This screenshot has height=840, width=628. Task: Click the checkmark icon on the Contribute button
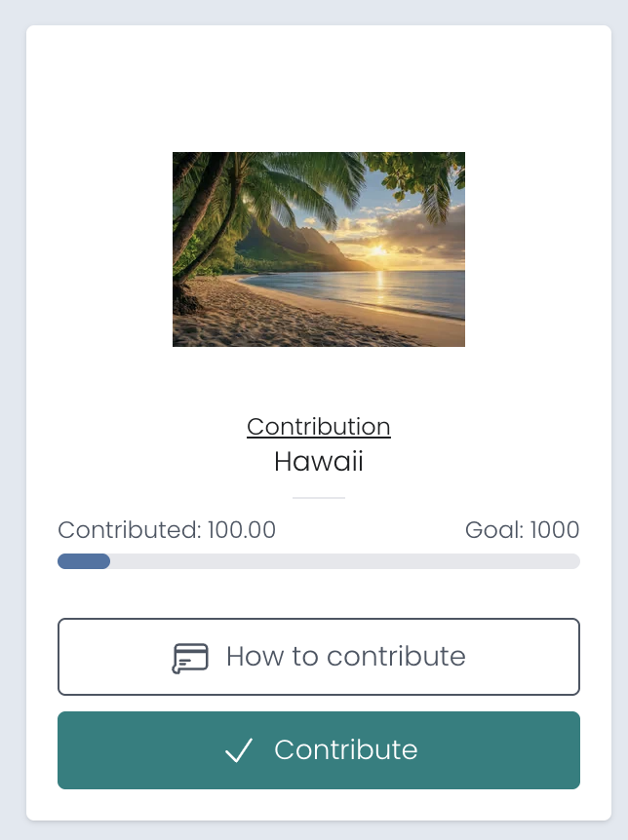coord(239,750)
